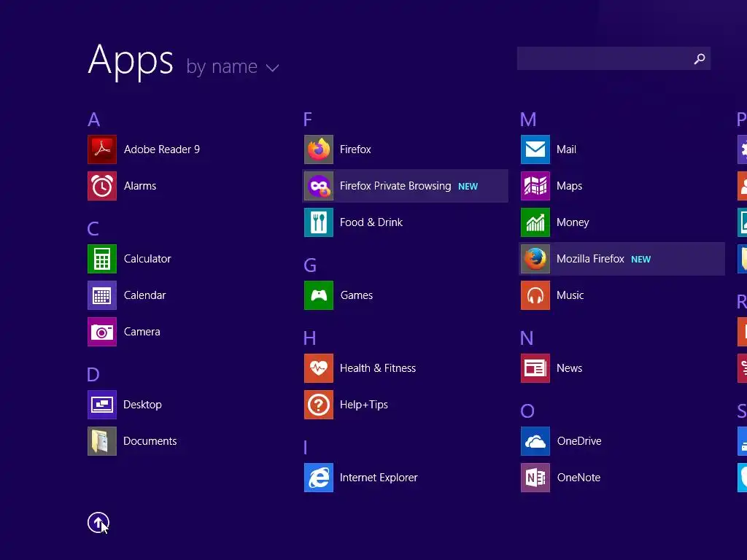Viewport: 747px width, 560px height.
Task: Open the Desktop tile icon
Action: point(102,404)
